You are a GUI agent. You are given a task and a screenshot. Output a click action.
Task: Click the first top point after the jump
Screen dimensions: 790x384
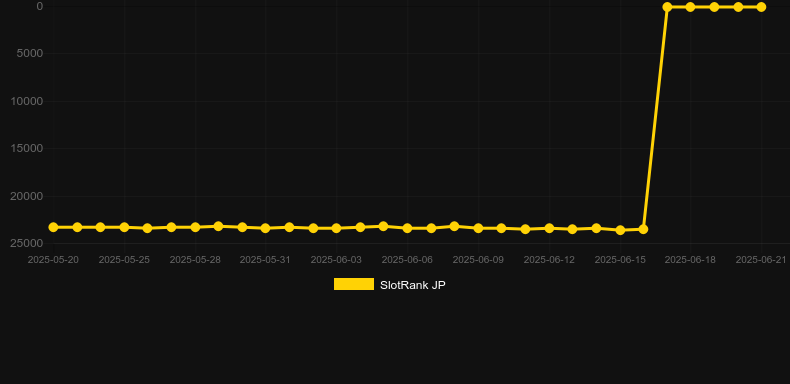click(667, 7)
